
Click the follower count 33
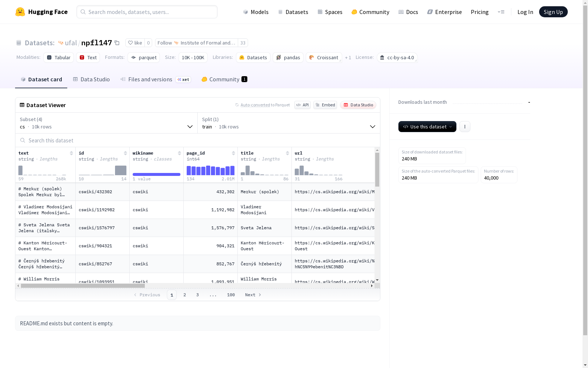click(243, 43)
